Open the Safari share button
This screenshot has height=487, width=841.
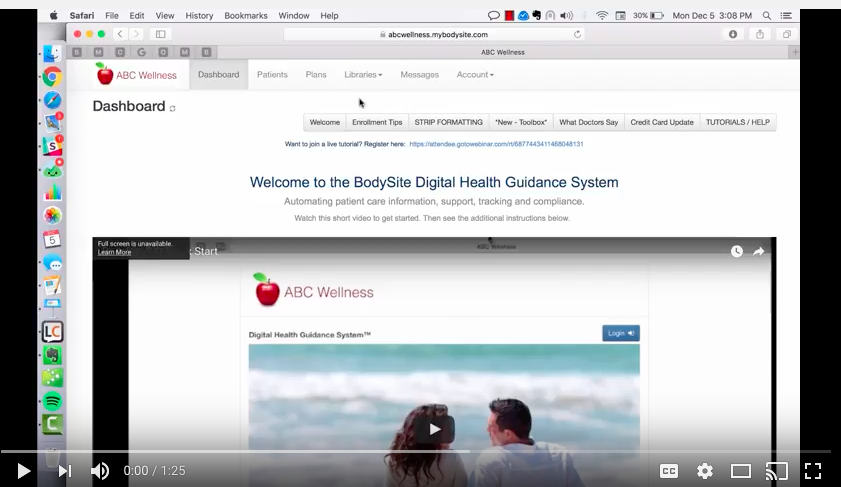pyautogui.click(x=759, y=34)
